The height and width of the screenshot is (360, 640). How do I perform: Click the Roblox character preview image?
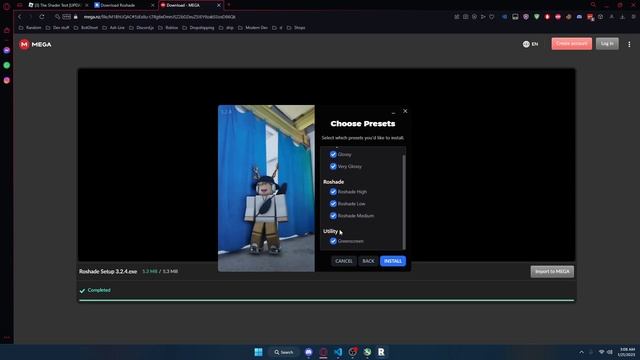[266, 188]
